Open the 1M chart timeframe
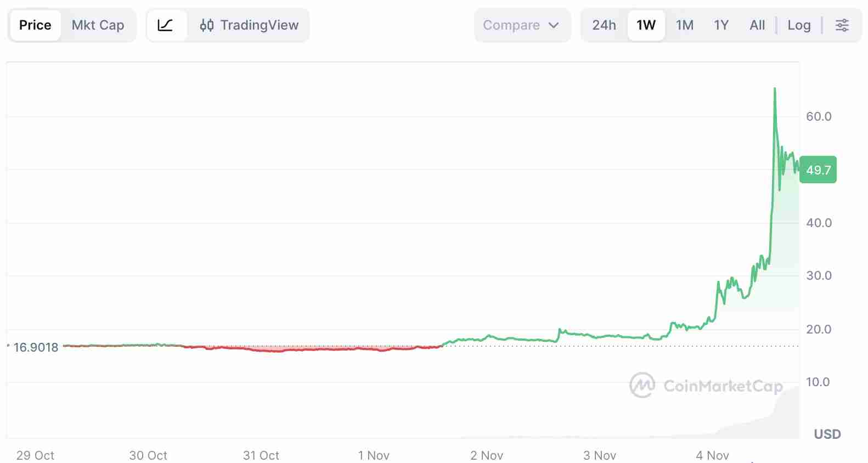This screenshot has width=868, height=463. (x=685, y=25)
